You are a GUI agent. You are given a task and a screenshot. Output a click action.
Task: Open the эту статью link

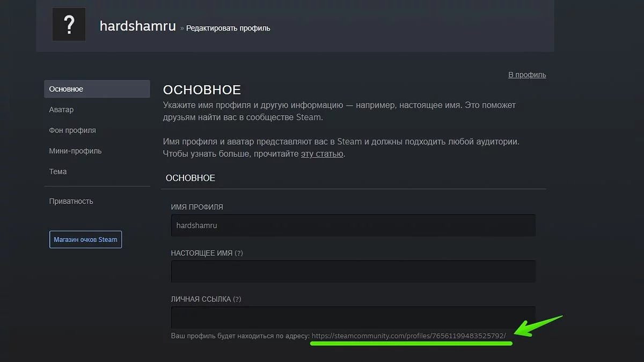pos(321,154)
